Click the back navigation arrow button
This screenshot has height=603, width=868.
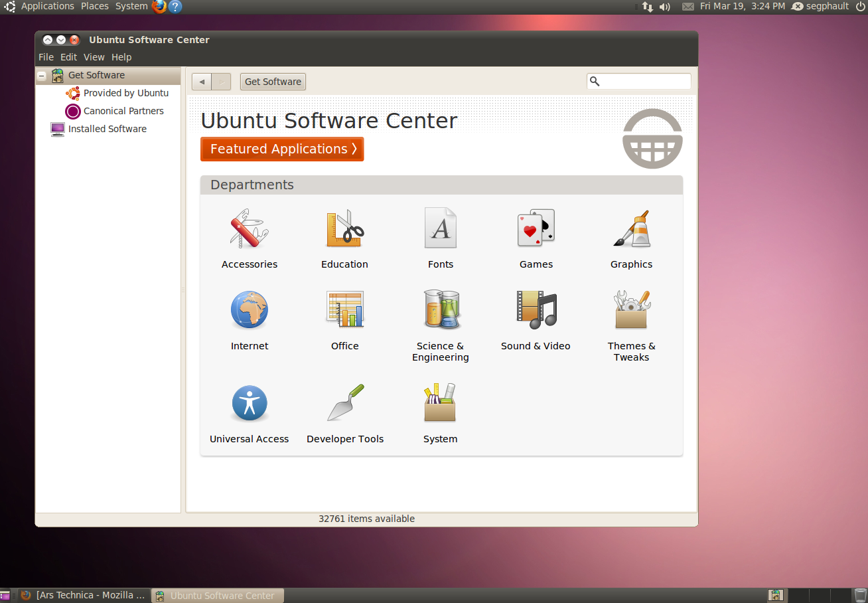(x=202, y=82)
